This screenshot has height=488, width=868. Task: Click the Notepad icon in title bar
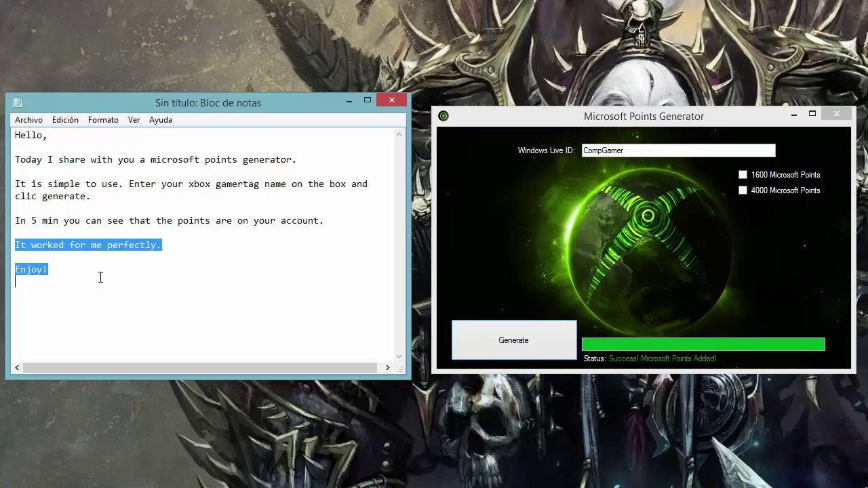click(18, 102)
